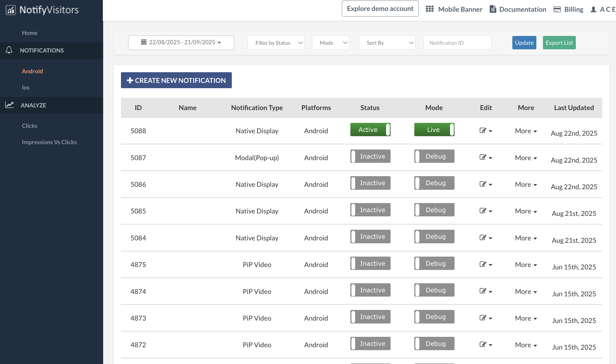This screenshot has width=616, height=364.
Task: Click the user profile icon
Action: point(593,9)
